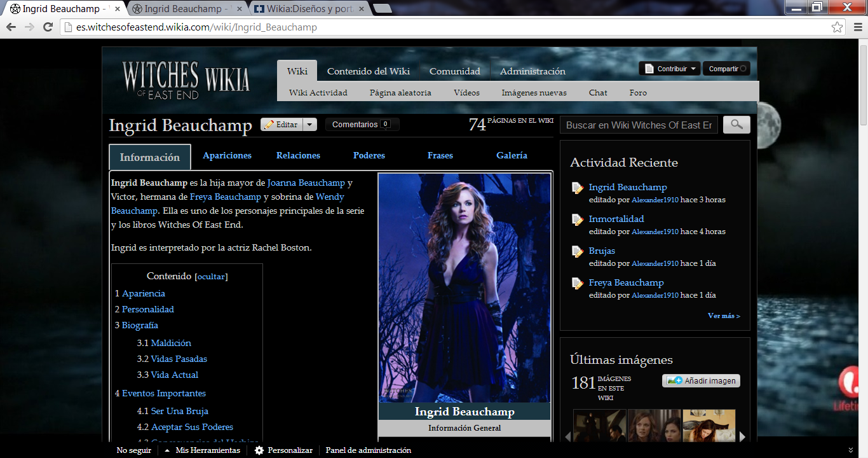This screenshot has width=868, height=458.
Task: Open the Foro link
Action: point(638,92)
